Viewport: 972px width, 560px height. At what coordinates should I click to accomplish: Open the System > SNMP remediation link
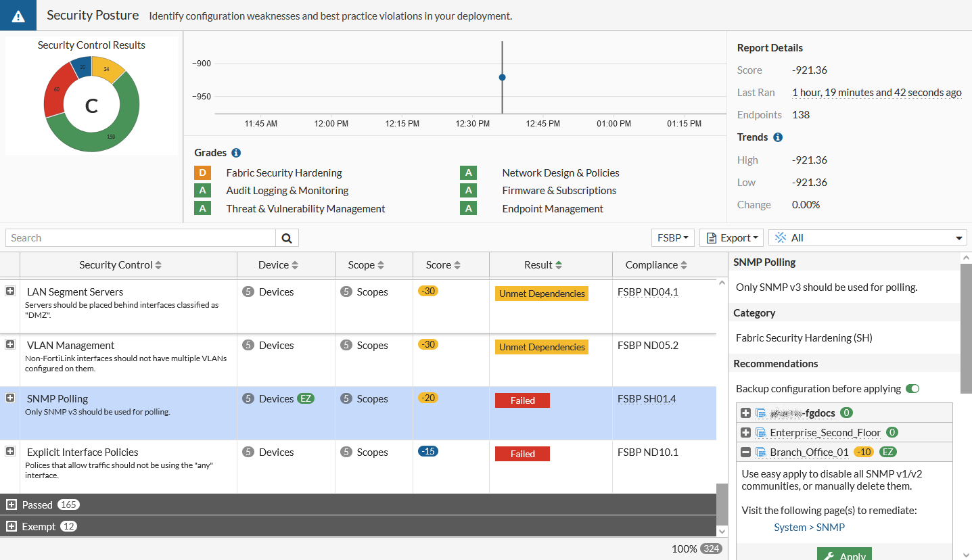809,527
